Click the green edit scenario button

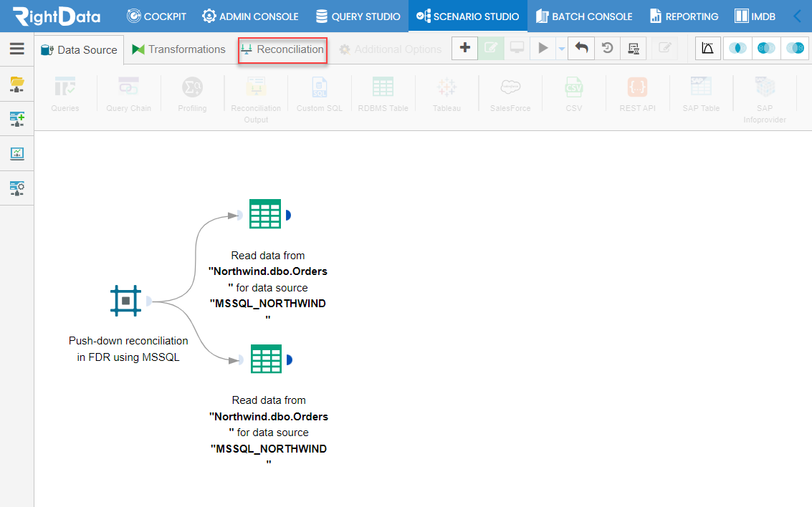(491, 48)
